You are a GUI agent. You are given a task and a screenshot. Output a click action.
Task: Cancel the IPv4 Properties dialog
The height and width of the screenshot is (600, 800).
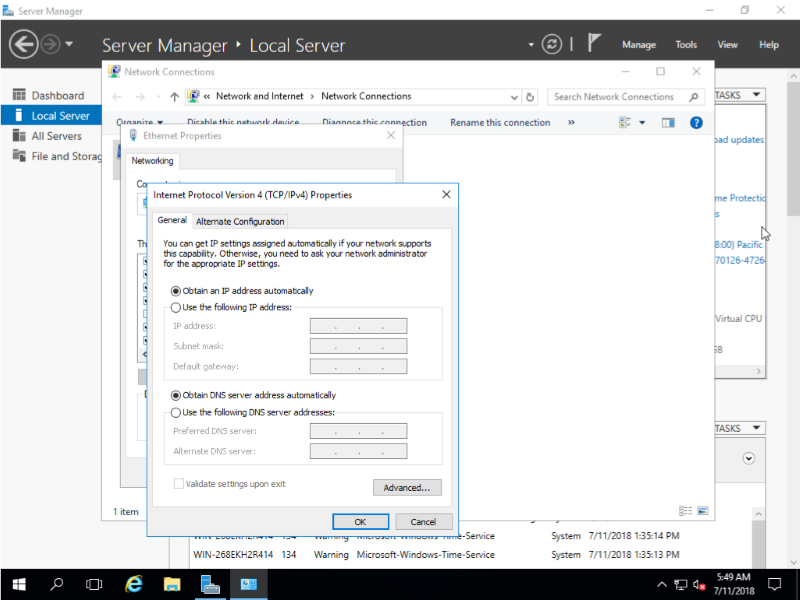click(423, 522)
